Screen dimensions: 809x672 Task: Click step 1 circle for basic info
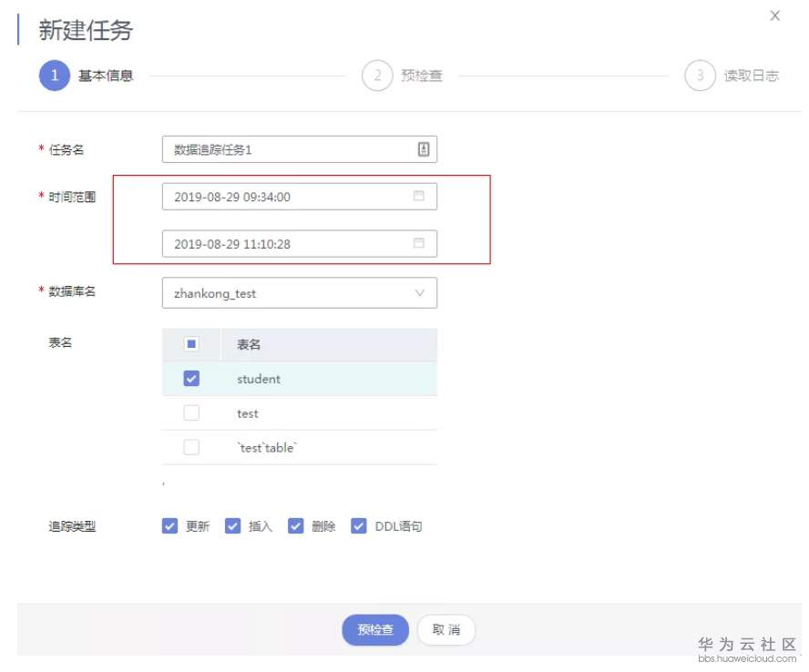[x=54, y=76]
